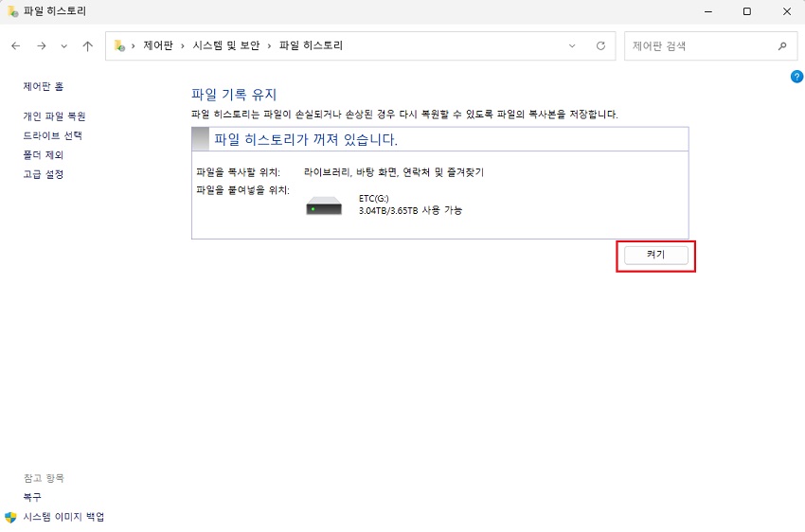Click the File History title bar icon
The height and width of the screenshot is (532, 805).
tap(13, 10)
